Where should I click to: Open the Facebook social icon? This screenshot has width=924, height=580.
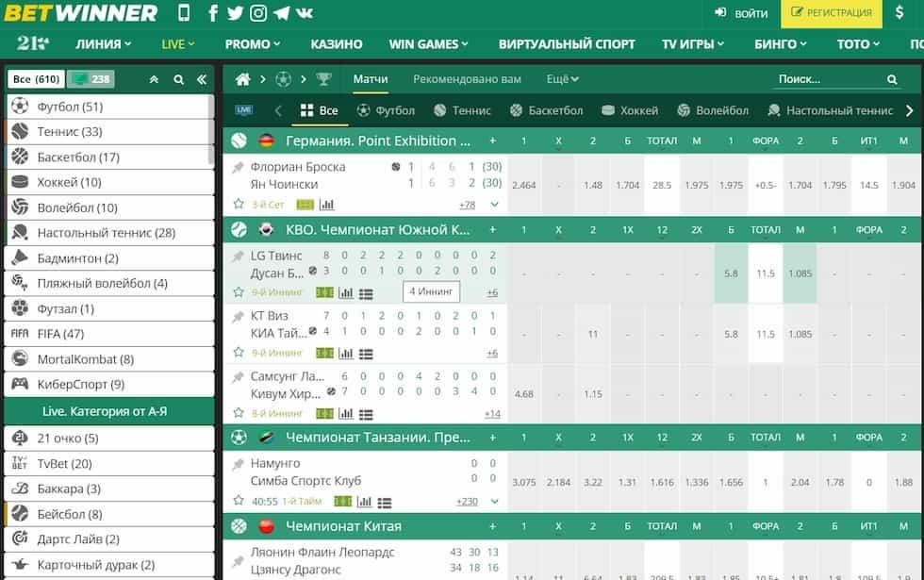click(x=213, y=12)
